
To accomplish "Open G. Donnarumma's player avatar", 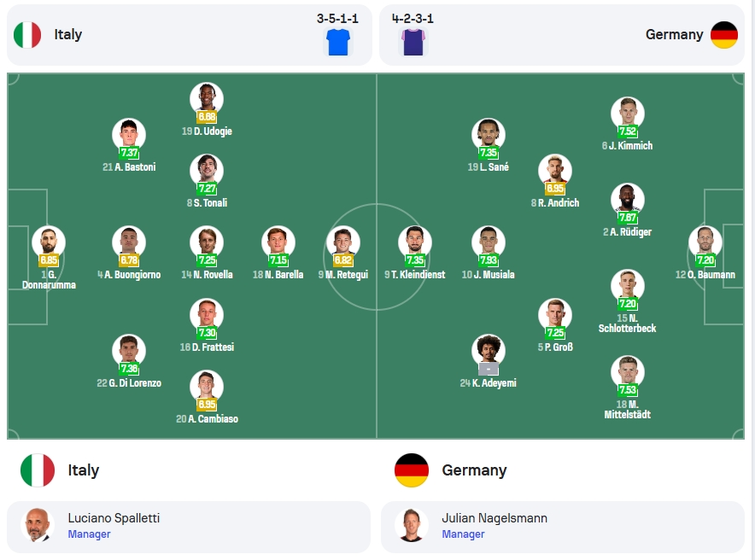I will [49, 242].
